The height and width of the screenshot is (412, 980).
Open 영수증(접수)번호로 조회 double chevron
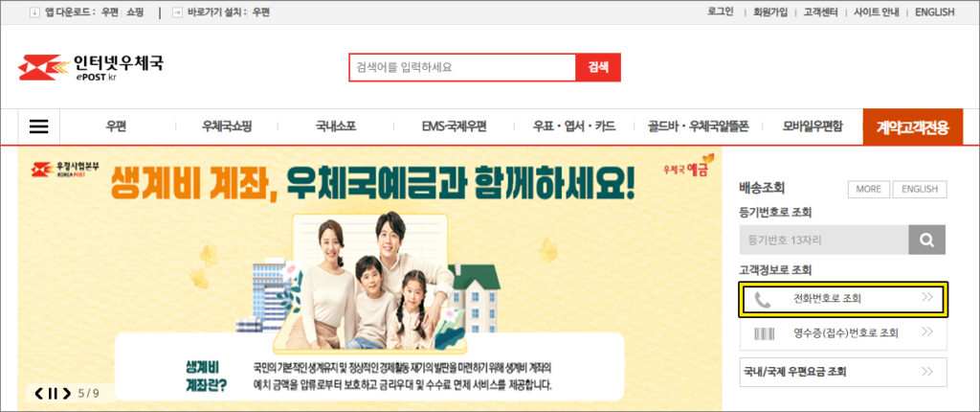927,332
